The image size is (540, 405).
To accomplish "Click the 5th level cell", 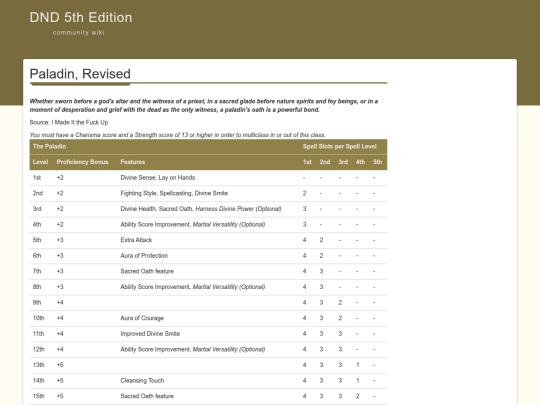I will click(x=37, y=240).
